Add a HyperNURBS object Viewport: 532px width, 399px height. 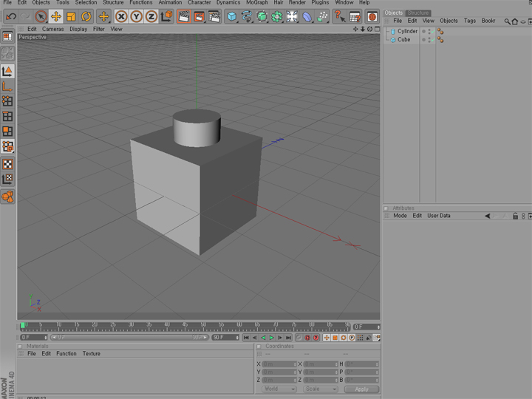coord(262,16)
